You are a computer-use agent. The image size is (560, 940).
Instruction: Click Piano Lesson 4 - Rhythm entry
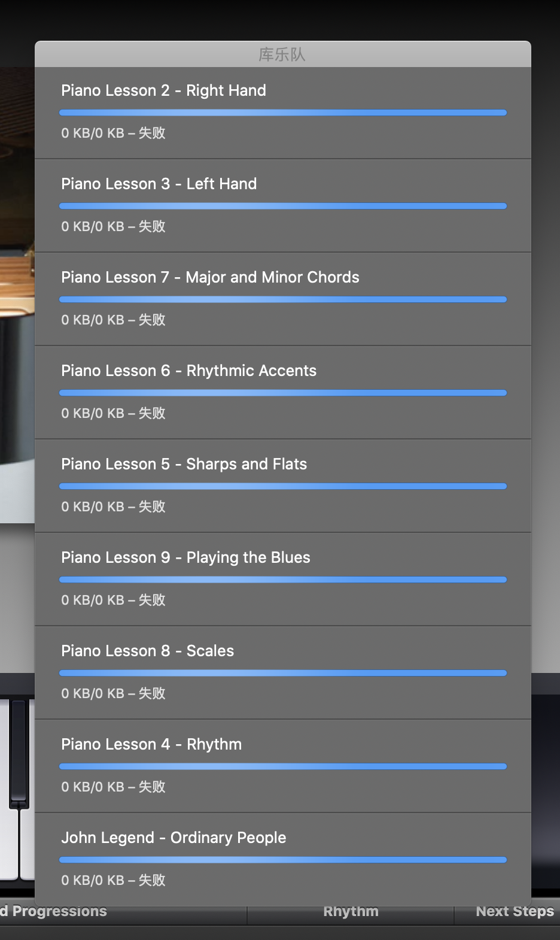coord(151,744)
